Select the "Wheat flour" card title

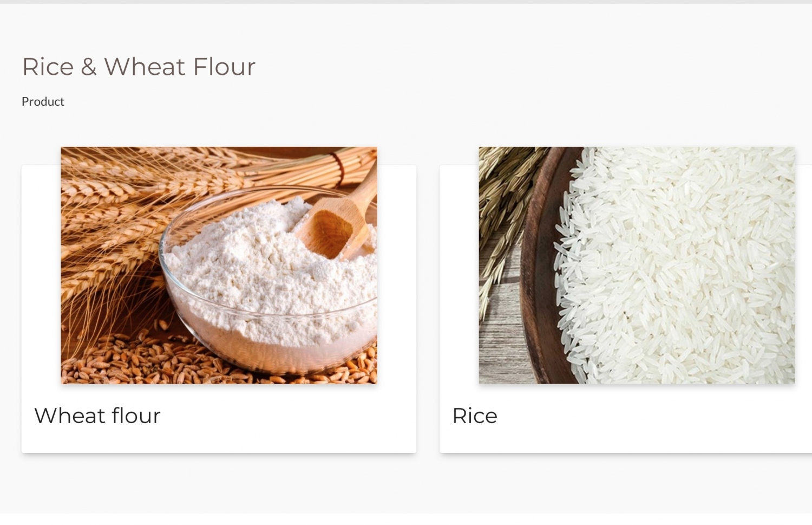pyautogui.click(x=97, y=416)
